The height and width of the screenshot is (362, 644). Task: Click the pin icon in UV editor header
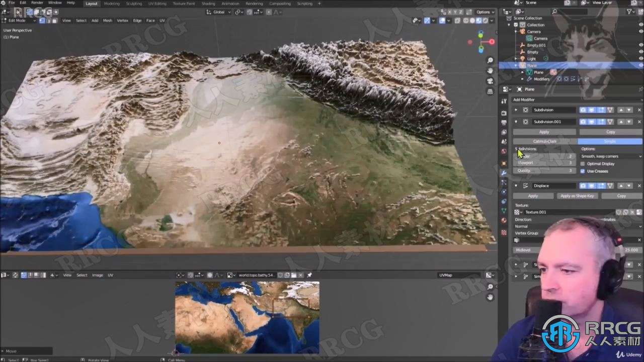coord(309,275)
